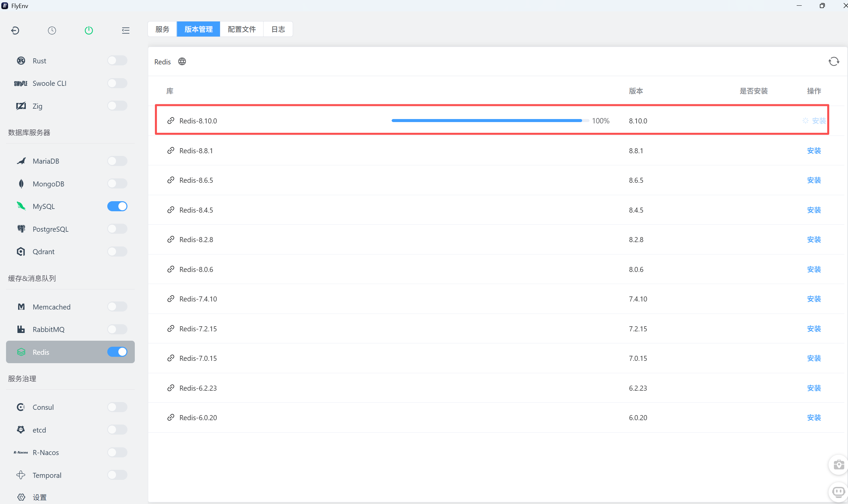Click 安装 for Redis-6.0.20

coord(814,417)
